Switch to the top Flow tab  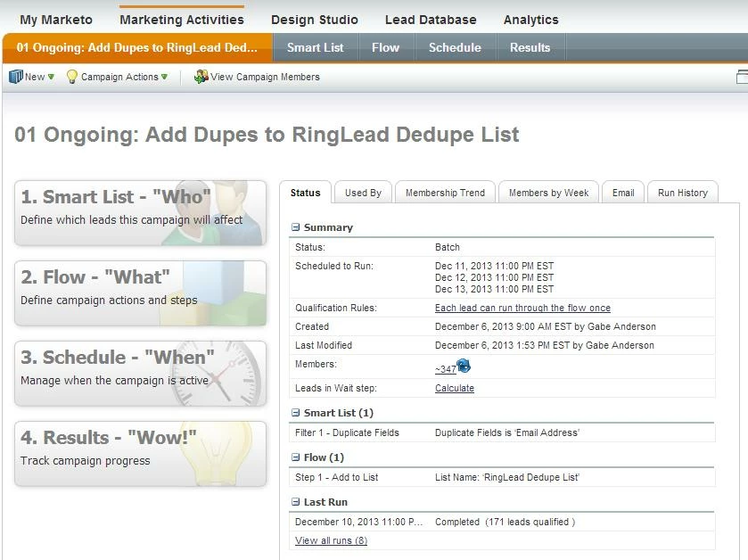coord(385,47)
